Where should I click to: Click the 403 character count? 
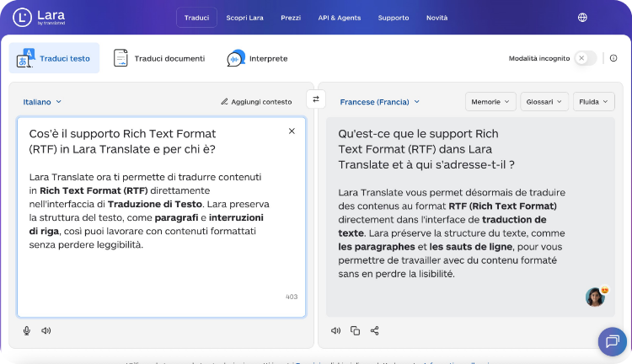(292, 297)
